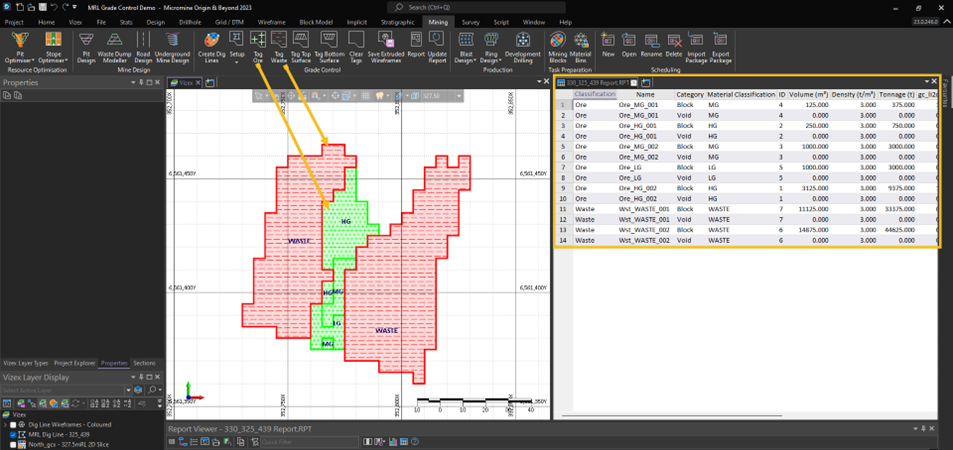Expand the Dig Line Wireframes tree node

point(5,424)
